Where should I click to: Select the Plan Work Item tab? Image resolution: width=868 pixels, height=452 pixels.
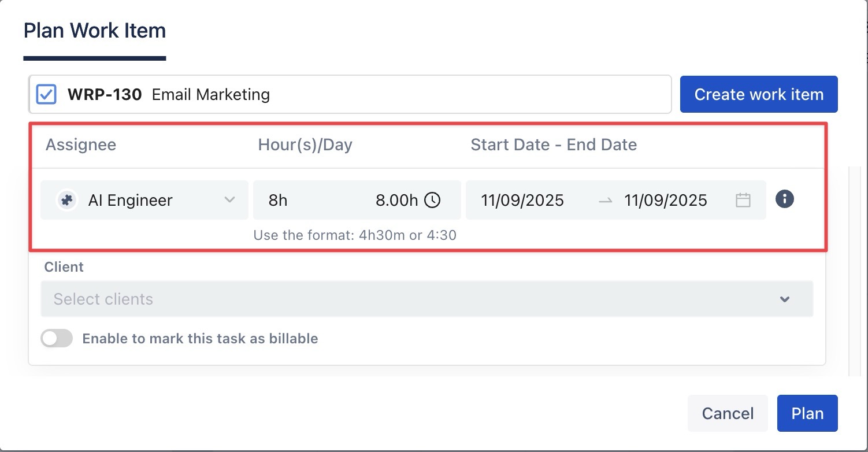95,31
